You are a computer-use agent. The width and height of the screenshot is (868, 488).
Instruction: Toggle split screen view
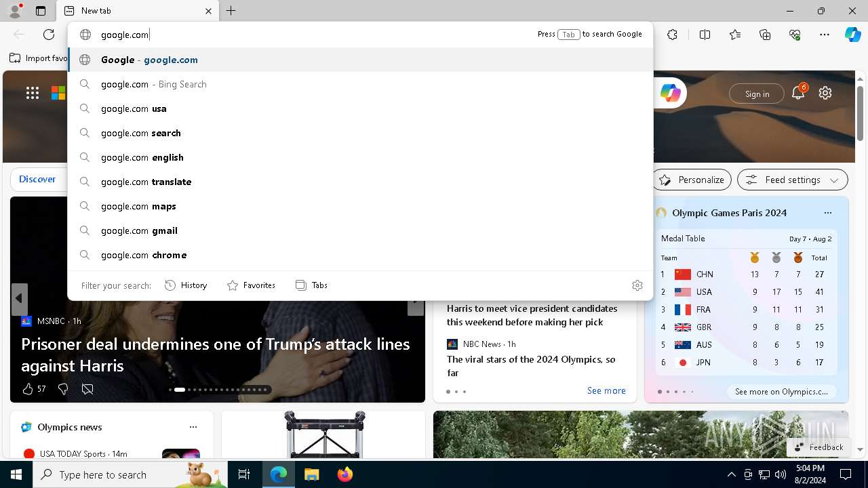[x=705, y=35]
